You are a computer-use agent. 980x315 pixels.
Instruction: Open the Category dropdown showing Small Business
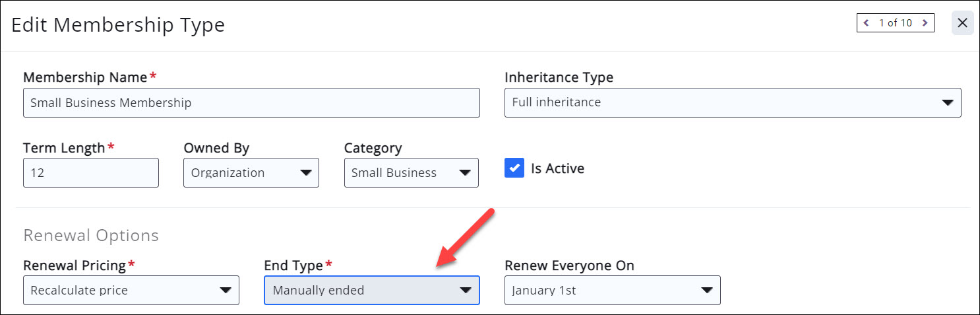(411, 172)
